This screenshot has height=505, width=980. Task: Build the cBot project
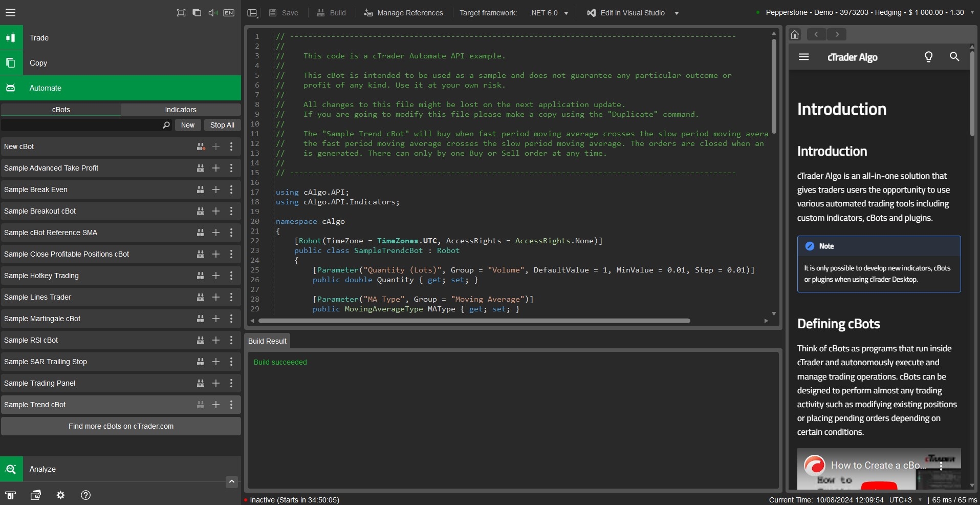click(x=332, y=13)
